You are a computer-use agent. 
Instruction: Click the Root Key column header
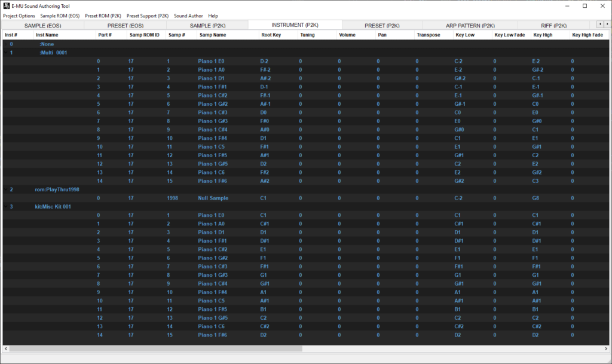279,35
